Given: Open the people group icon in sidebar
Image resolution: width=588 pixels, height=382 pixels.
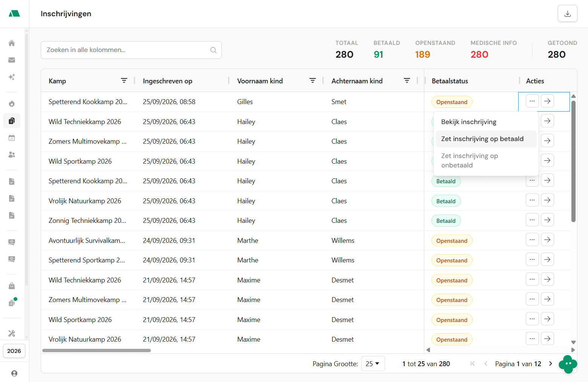Looking at the screenshot, I should click(x=12, y=155).
